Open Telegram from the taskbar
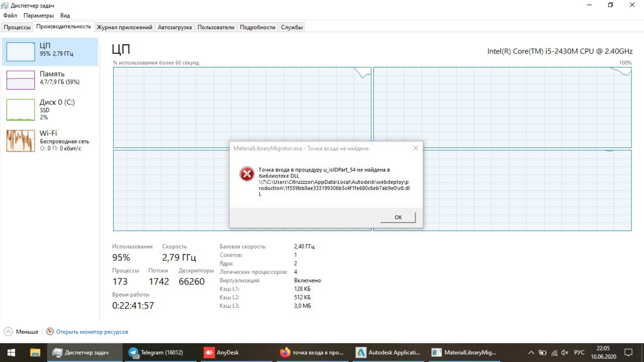The width and height of the screenshot is (644, 362). click(160, 352)
